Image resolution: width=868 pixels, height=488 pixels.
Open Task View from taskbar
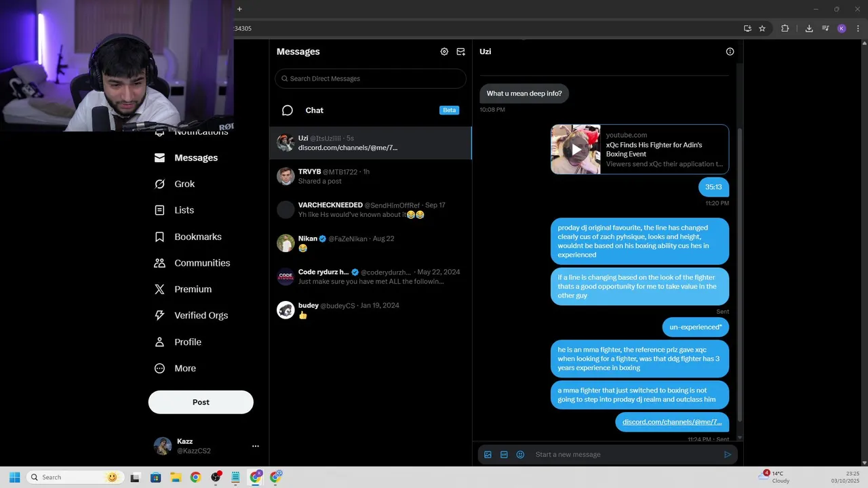pos(135,477)
